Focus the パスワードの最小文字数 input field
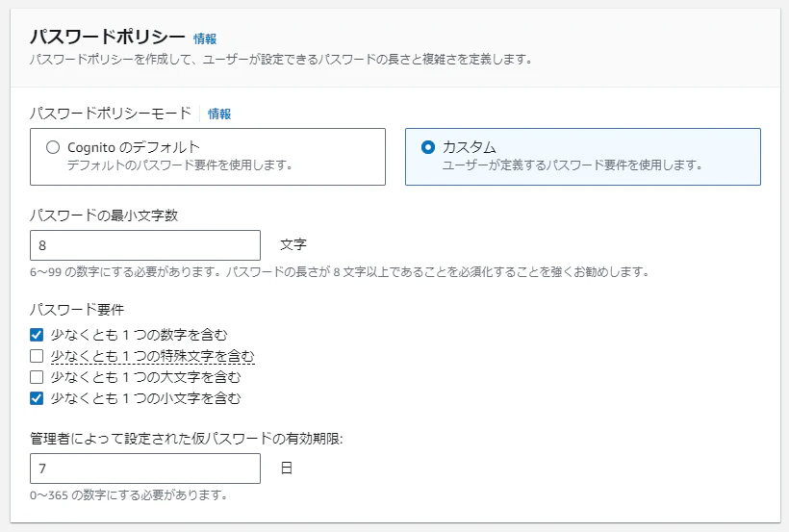This screenshot has height=532, width=789. (145, 245)
